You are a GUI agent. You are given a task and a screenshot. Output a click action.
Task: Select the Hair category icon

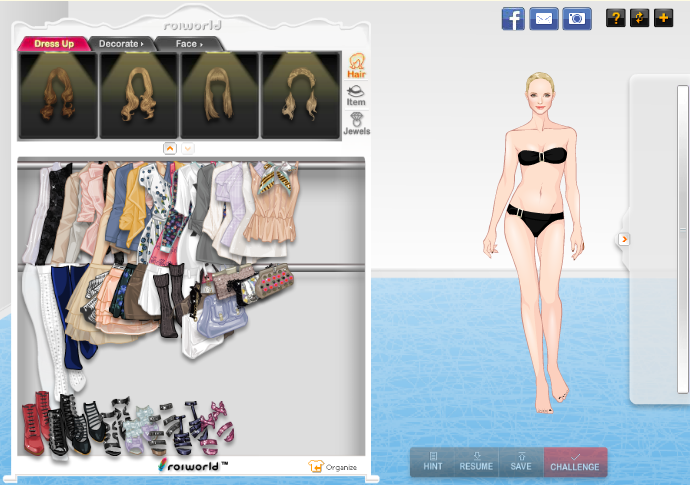point(356,67)
